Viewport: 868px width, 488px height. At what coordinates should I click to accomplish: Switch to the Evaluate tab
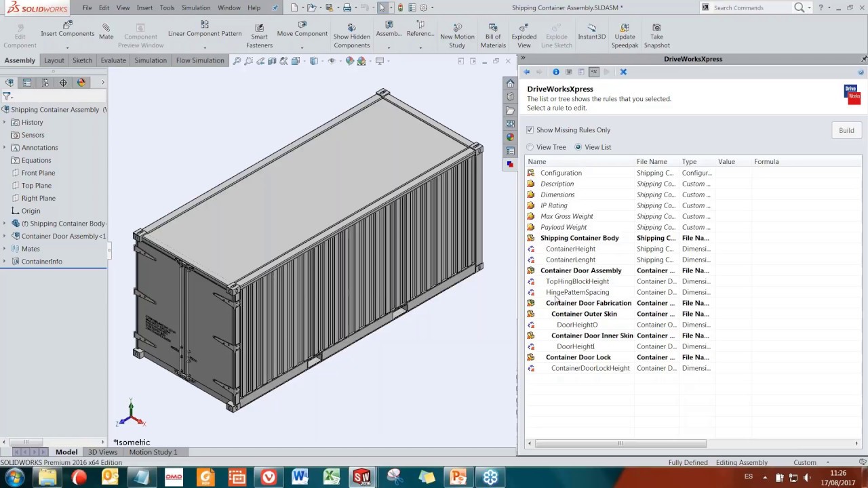[113, 60]
